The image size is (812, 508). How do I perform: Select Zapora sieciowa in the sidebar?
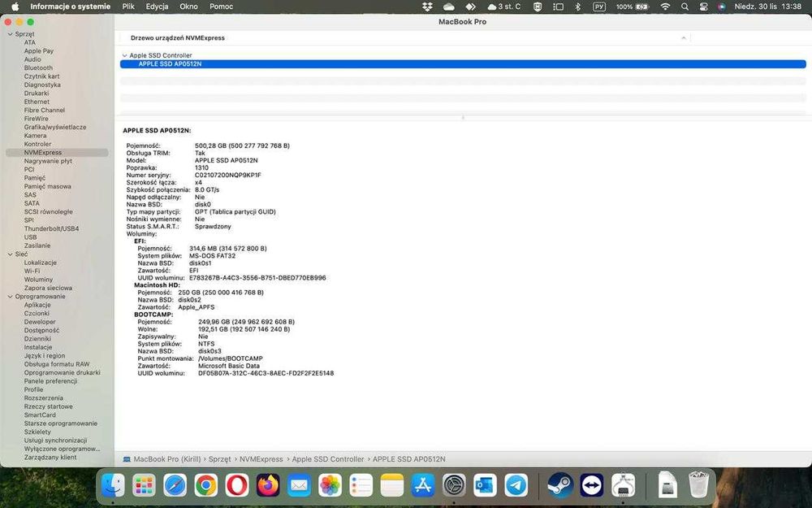[48, 289]
